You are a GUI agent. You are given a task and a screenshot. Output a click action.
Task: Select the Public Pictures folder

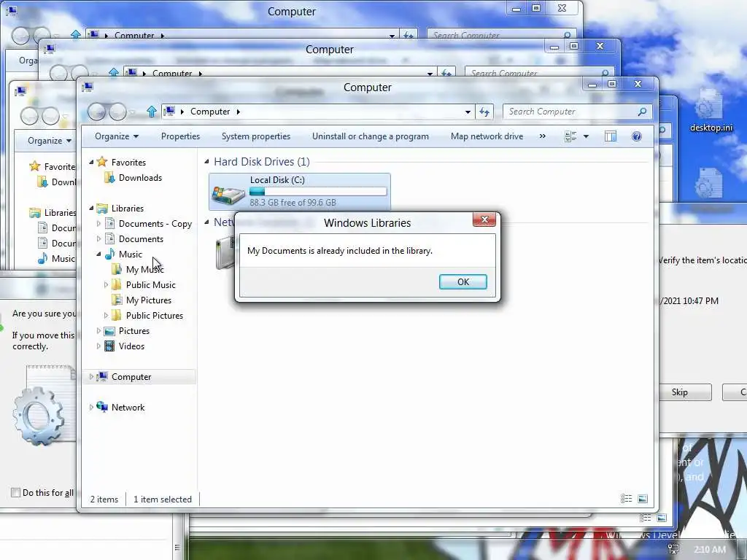[x=155, y=315]
